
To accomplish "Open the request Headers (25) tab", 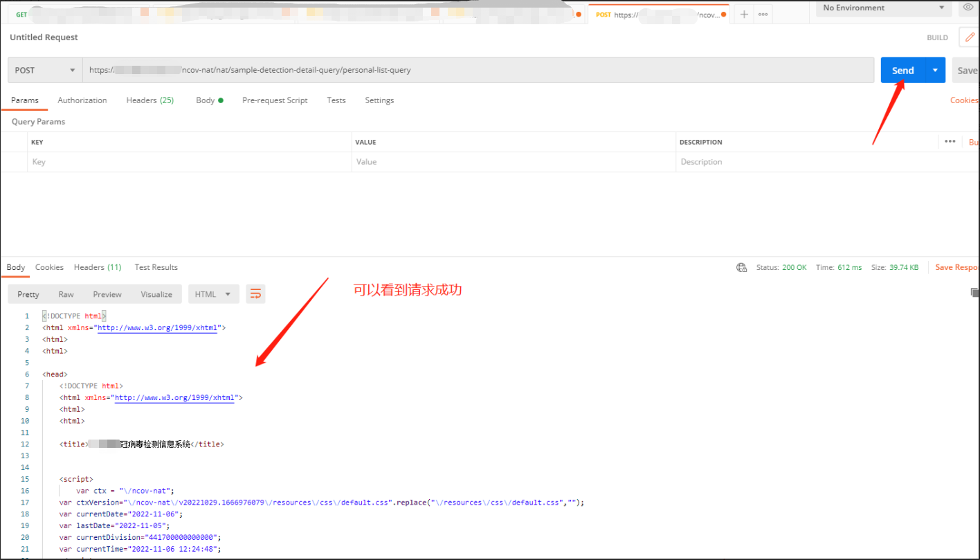I will [x=150, y=100].
